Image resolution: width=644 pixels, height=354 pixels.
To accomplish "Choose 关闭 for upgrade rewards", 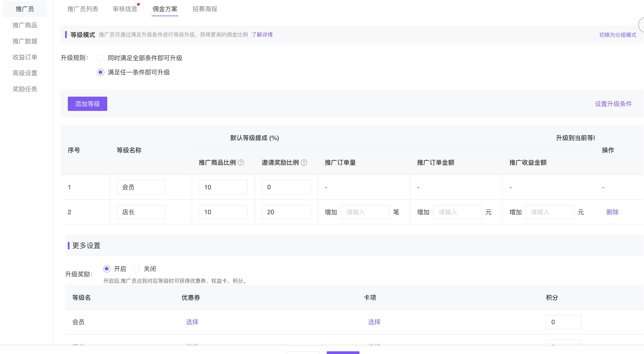I will click(x=137, y=269).
